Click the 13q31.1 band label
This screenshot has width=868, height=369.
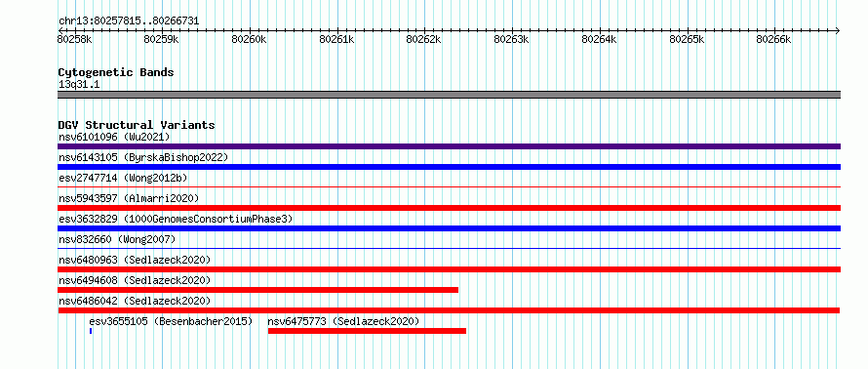click(79, 85)
